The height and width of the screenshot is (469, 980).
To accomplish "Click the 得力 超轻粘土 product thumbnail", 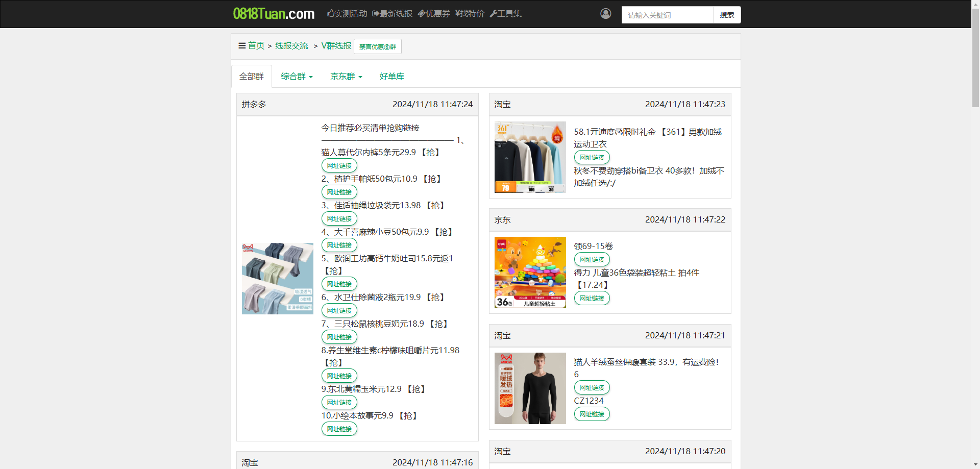I will tap(530, 273).
